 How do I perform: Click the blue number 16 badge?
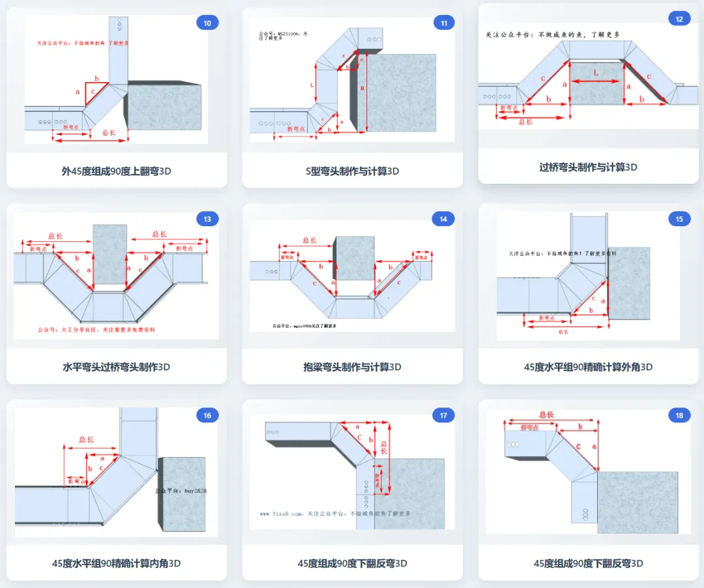pyautogui.click(x=207, y=415)
